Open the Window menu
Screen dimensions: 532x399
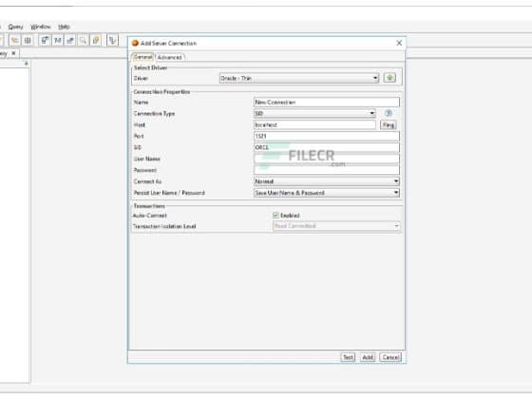point(41,27)
